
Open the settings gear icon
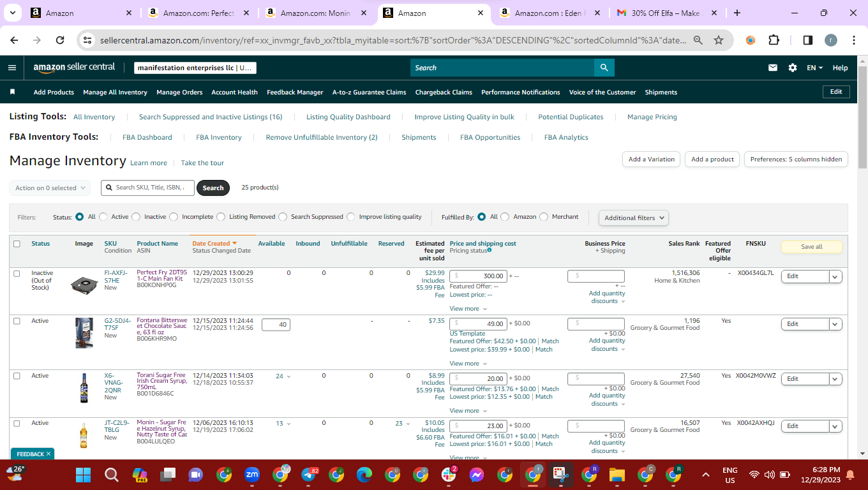point(793,68)
